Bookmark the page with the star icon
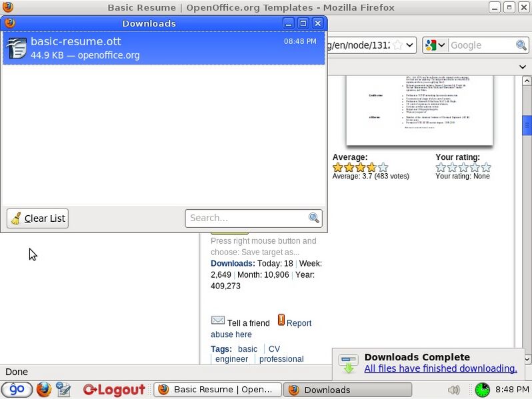 pyautogui.click(x=397, y=45)
